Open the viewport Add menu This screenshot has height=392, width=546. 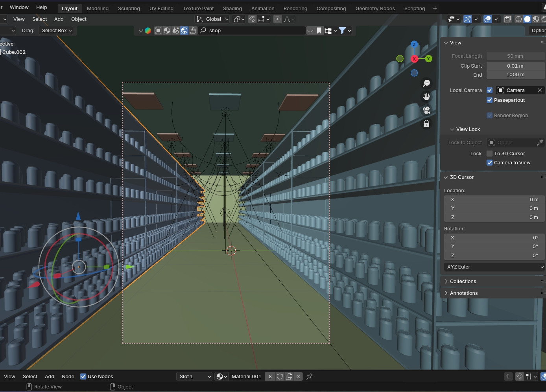pos(59,19)
